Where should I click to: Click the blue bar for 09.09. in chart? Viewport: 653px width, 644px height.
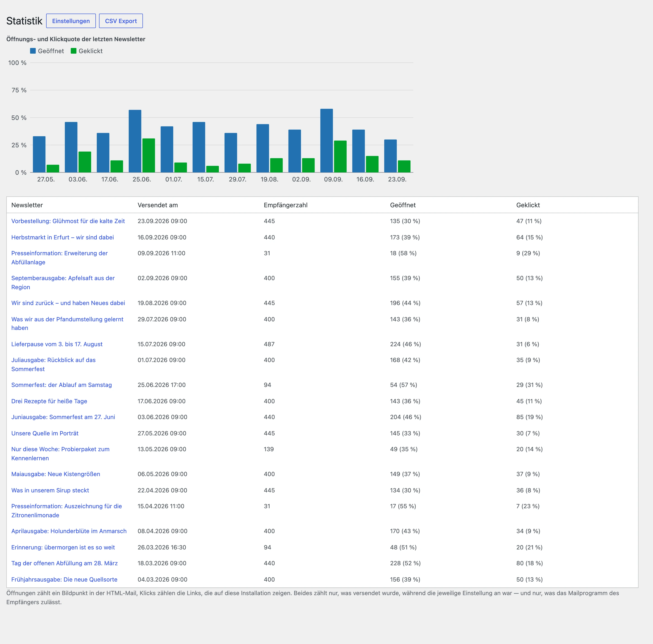pos(326,141)
